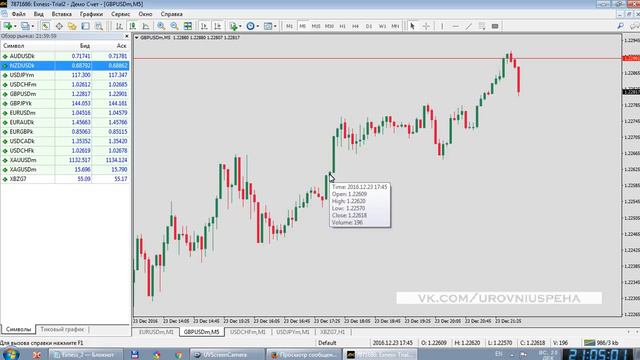Image resolution: width=640 pixels, height=360 pixels.
Task: Open new chart from toolbar
Action: point(7,26)
